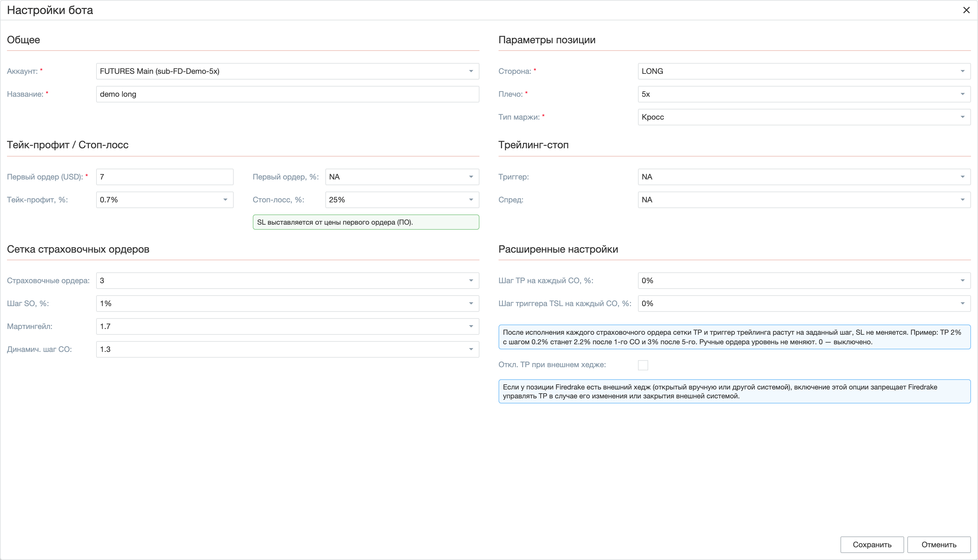The height and width of the screenshot is (560, 978).
Task: Click the Параметры позиции heading
Action: coord(547,40)
